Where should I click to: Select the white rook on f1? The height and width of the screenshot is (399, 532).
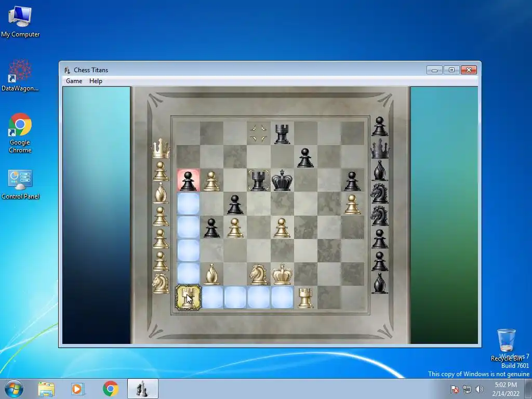click(305, 298)
